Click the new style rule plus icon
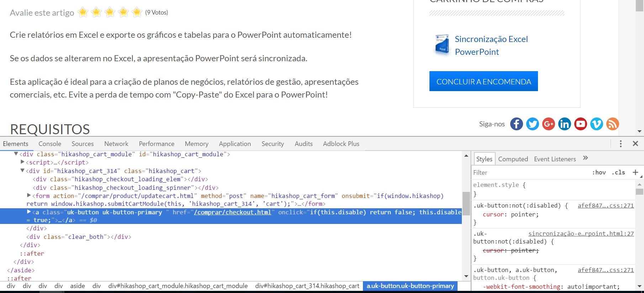This screenshot has height=293, width=644. coord(635,172)
